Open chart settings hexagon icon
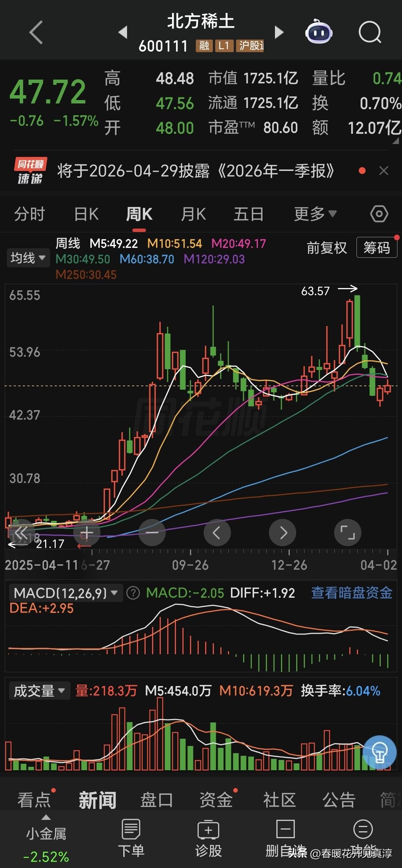This screenshot has height=868, width=402. click(x=379, y=214)
